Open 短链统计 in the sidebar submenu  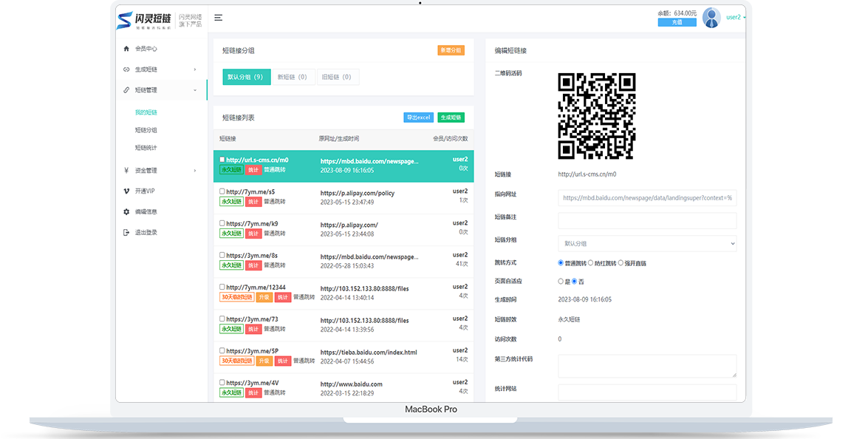(x=146, y=148)
